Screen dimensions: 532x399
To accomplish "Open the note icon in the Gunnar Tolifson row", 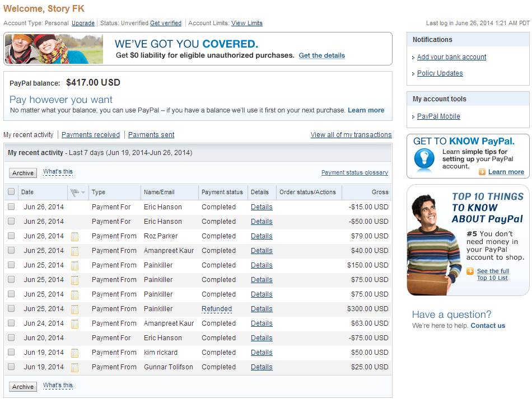I will pyautogui.click(x=74, y=368).
